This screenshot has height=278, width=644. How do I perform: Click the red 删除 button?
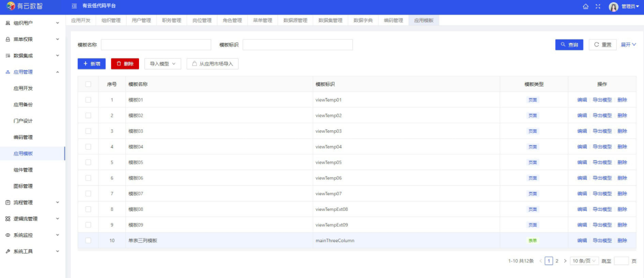125,64
